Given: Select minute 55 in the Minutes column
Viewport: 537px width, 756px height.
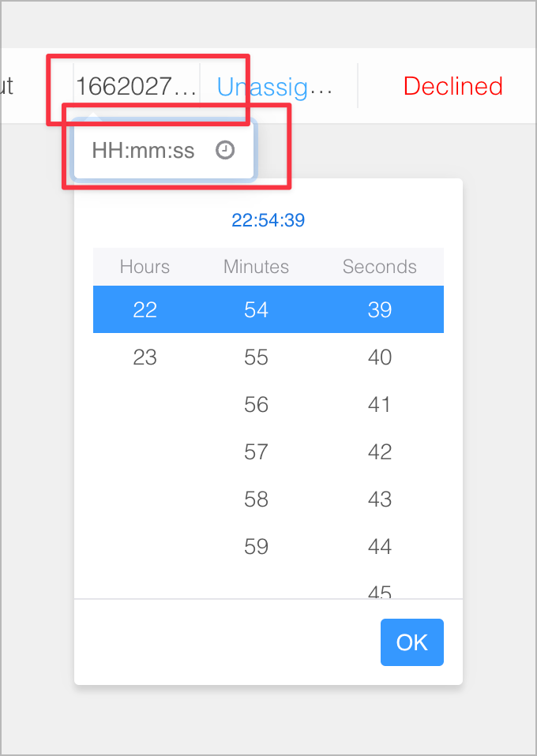Looking at the screenshot, I should (255, 357).
